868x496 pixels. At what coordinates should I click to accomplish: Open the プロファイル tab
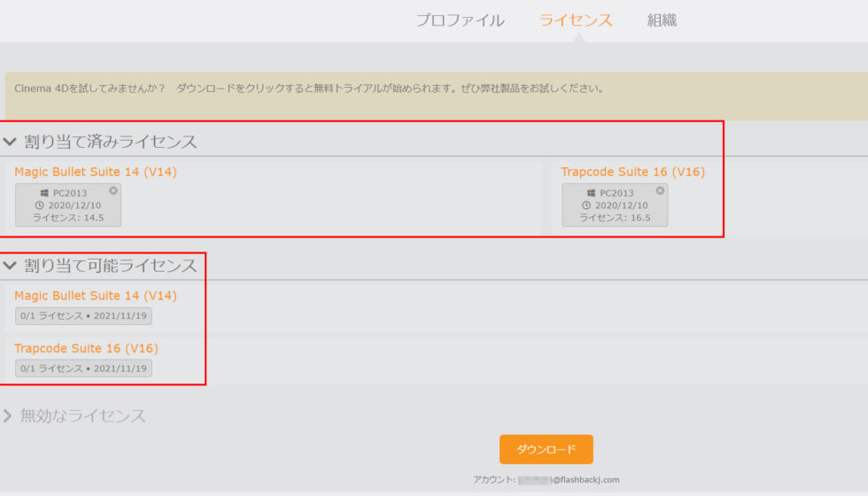click(x=460, y=20)
